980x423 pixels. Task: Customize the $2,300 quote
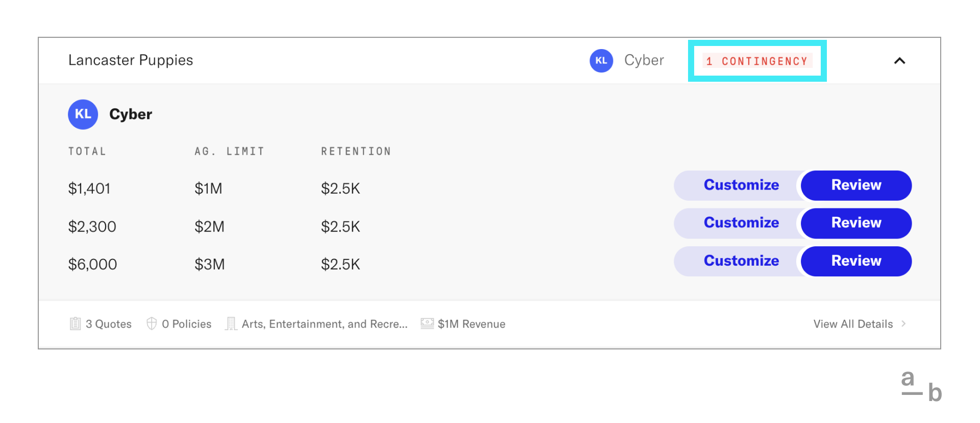point(741,223)
